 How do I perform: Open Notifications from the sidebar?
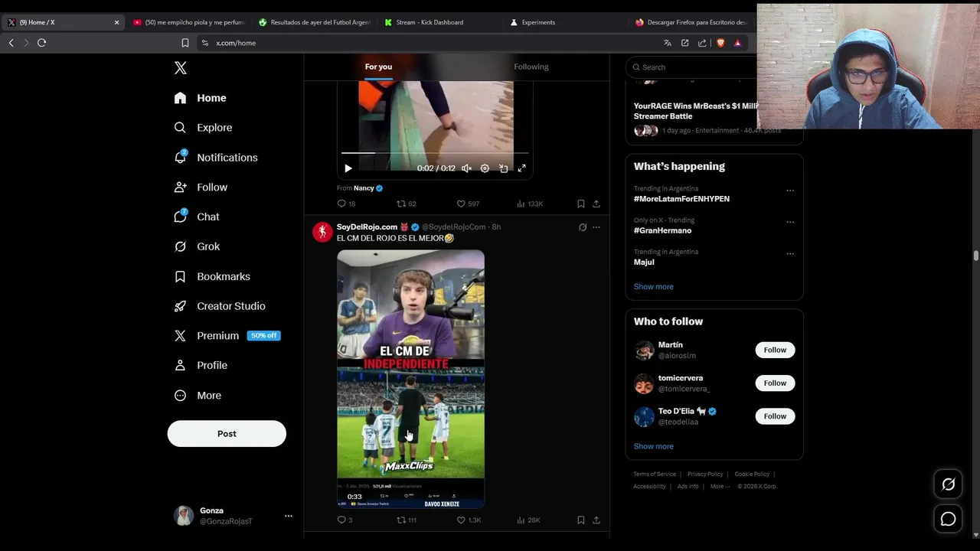[x=215, y=158]
